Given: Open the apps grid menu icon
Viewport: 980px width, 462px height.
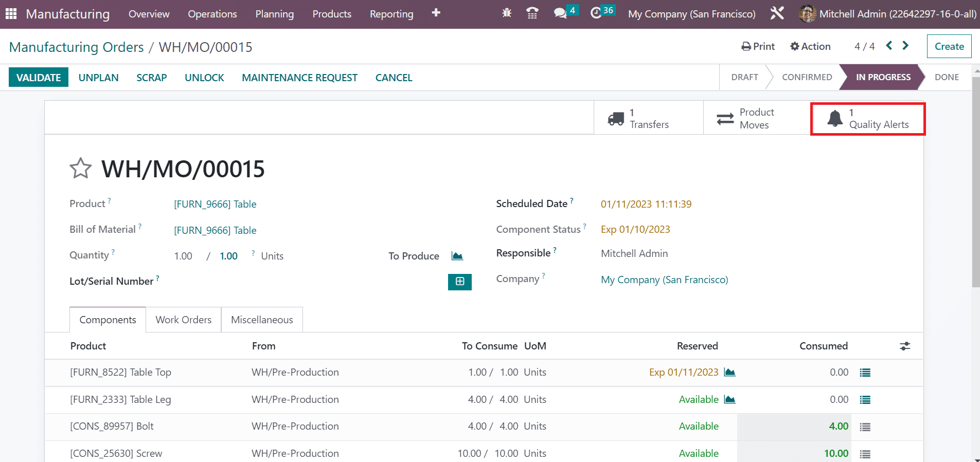Looking at the screenshot, I should pos(11,14).
